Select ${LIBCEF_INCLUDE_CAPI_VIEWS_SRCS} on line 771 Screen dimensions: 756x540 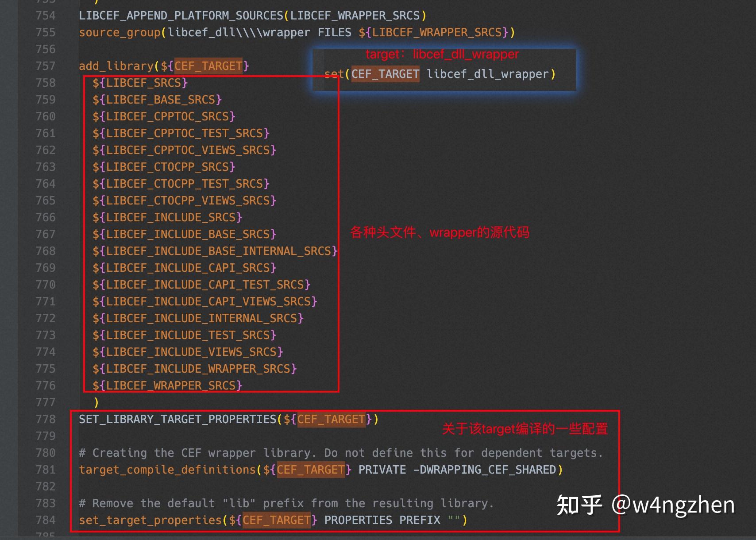pos(204,301)
